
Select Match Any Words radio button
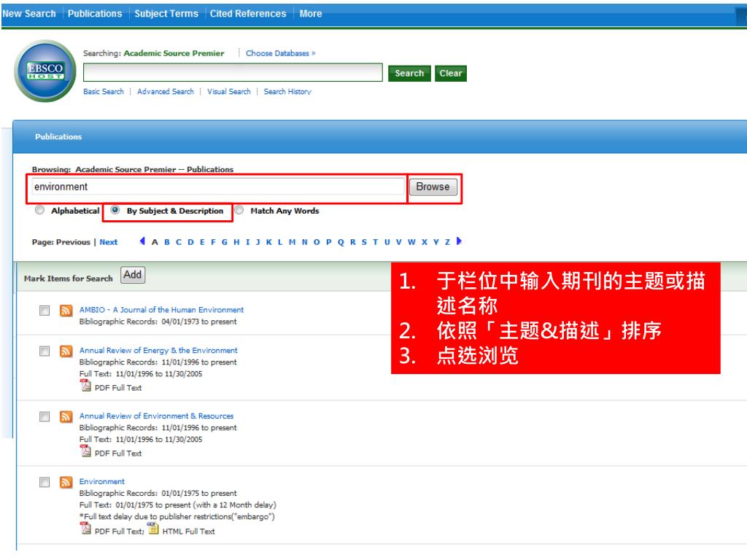click(x=239, y=210)
